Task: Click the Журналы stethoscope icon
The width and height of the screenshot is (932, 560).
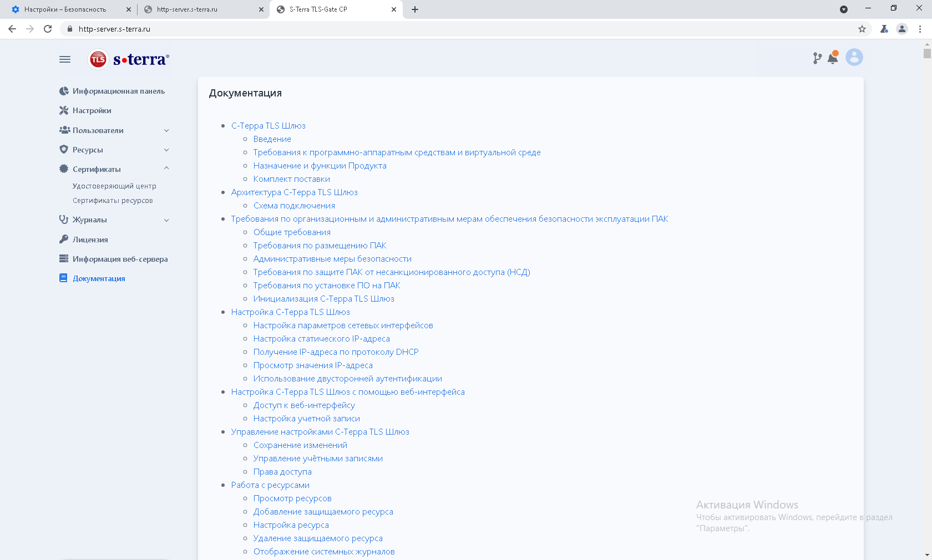Action: (x=64, y=220)
